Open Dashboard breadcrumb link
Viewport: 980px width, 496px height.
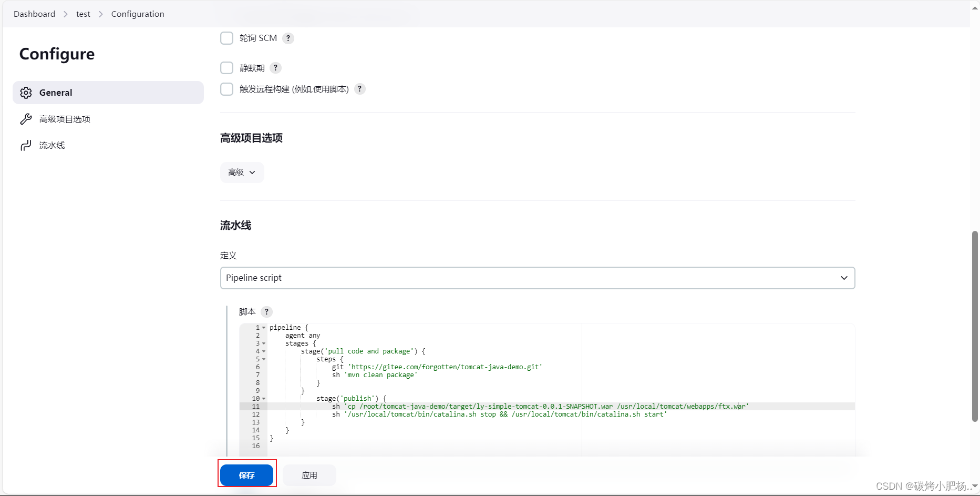click(x=34, y=14)
